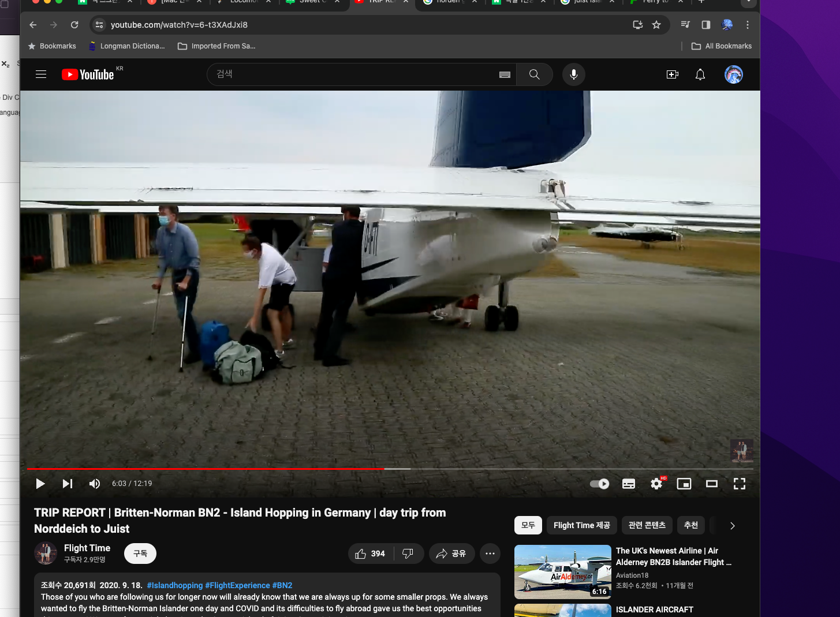Image resolution: width=840 pixels, height=617 pixels.
Task: Switch to miniplayer
Action: point(684,484)
